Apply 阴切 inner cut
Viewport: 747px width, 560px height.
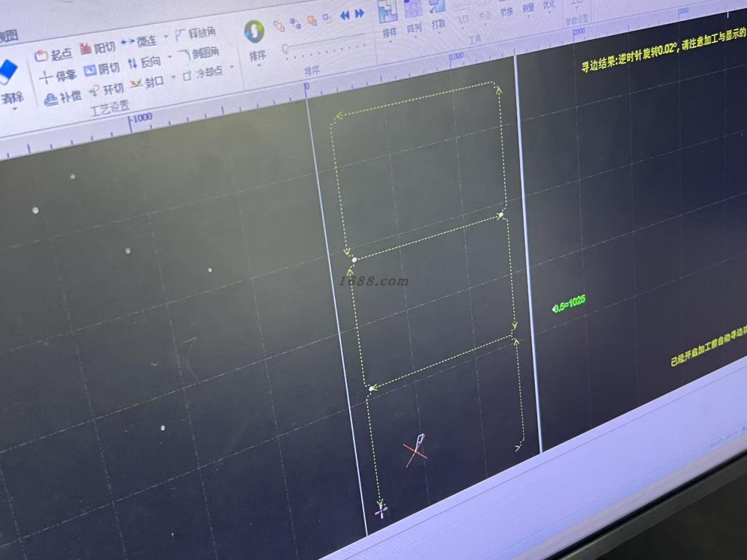click(101, 69)
